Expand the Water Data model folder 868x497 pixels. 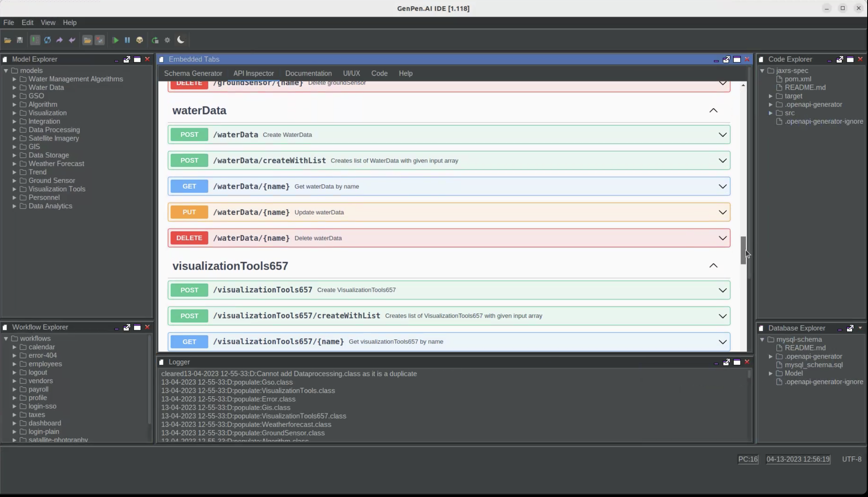click(14, 88)
